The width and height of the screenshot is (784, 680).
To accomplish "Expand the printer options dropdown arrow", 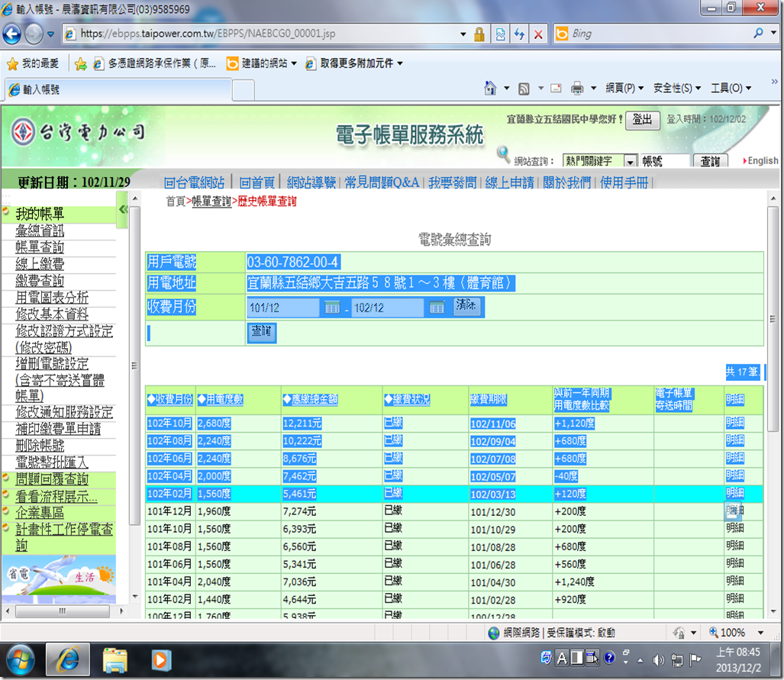I will [593, 89].
